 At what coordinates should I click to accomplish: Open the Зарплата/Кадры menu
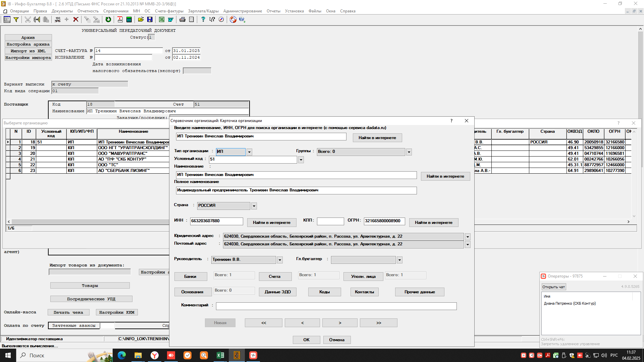203,11
